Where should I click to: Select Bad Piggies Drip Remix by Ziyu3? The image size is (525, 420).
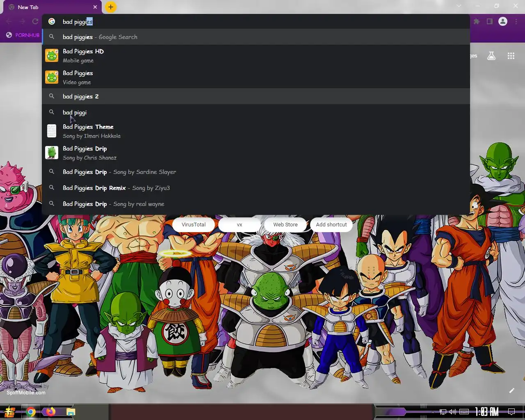256,188
